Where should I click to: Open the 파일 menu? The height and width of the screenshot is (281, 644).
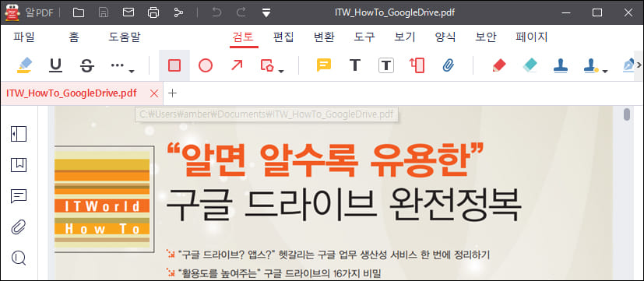tap(24, 37)
